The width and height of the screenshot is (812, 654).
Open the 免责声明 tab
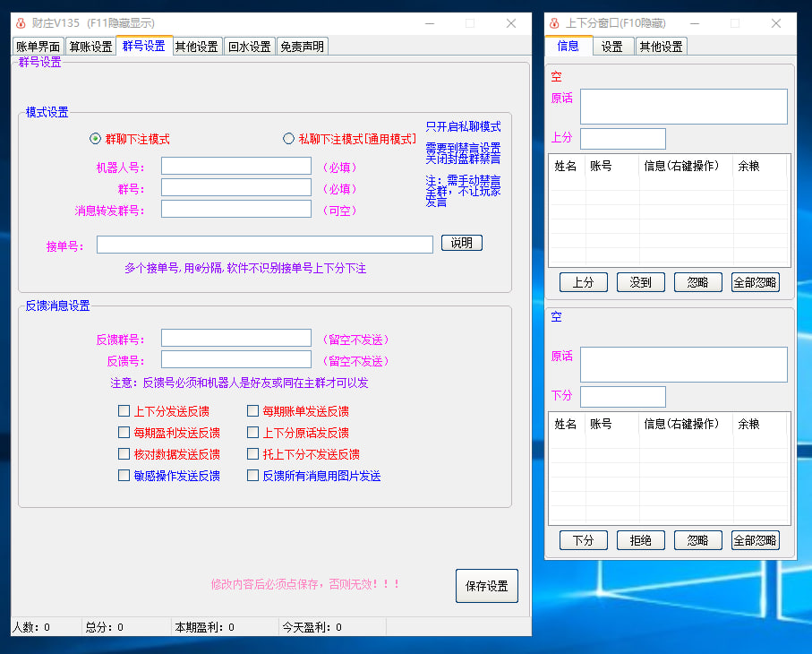[x=302, y=47]
